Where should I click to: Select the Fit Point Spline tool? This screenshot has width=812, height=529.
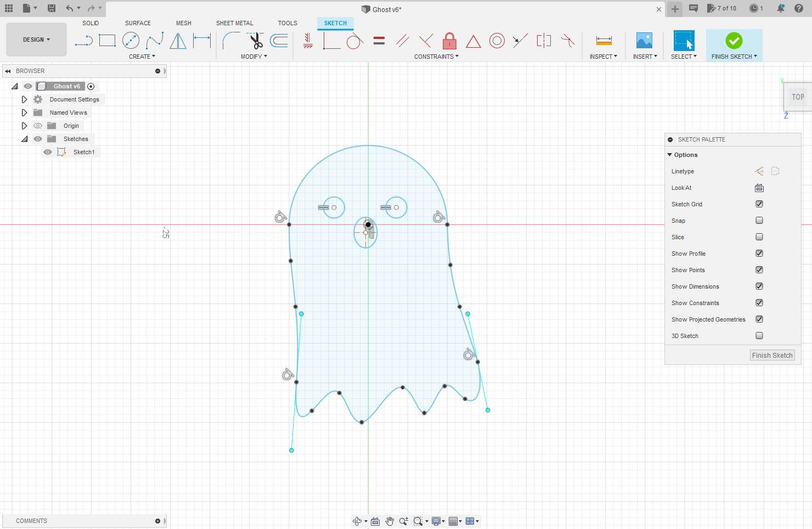click(156, 41)
